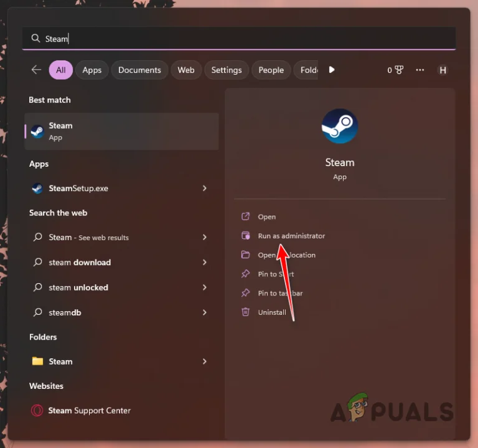Click the back arrow beside All filter
Viewport: 478px width, 448px height.
tap(36, 70)
